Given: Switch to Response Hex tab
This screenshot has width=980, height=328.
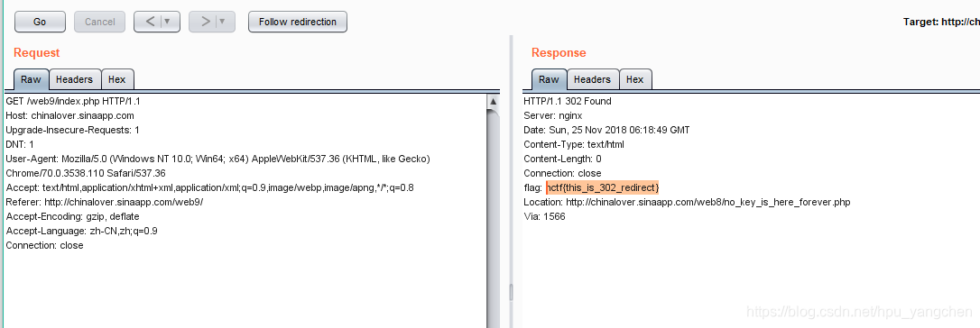Looking at the screenshot, I should pyautogui.click(x=635, y=79).
